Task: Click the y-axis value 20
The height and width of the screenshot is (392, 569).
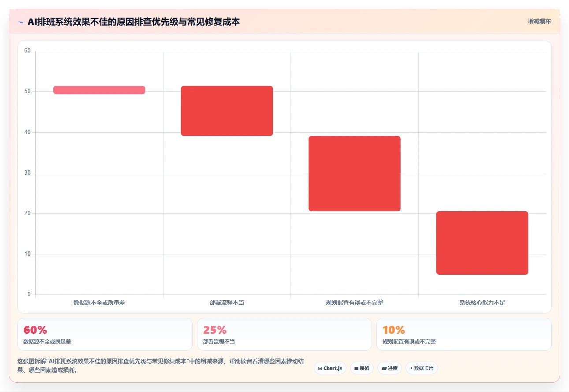Action: tap(27, 213)
